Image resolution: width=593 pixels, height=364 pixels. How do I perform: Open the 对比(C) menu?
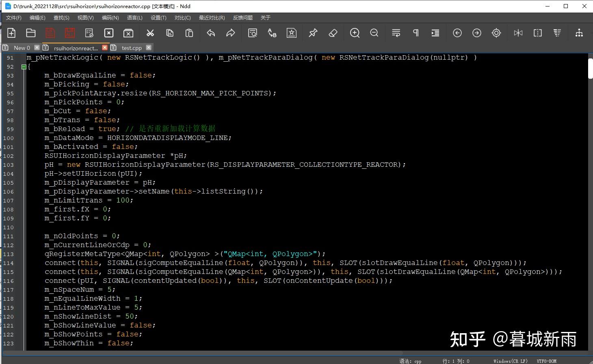tap(183, 18)
